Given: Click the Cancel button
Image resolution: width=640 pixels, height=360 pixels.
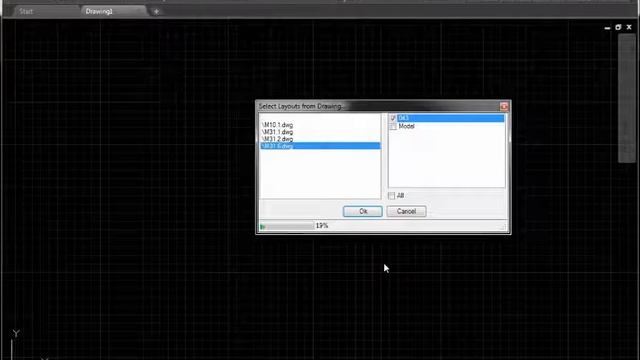Looking at the screenshot, I should pos(407,211).
